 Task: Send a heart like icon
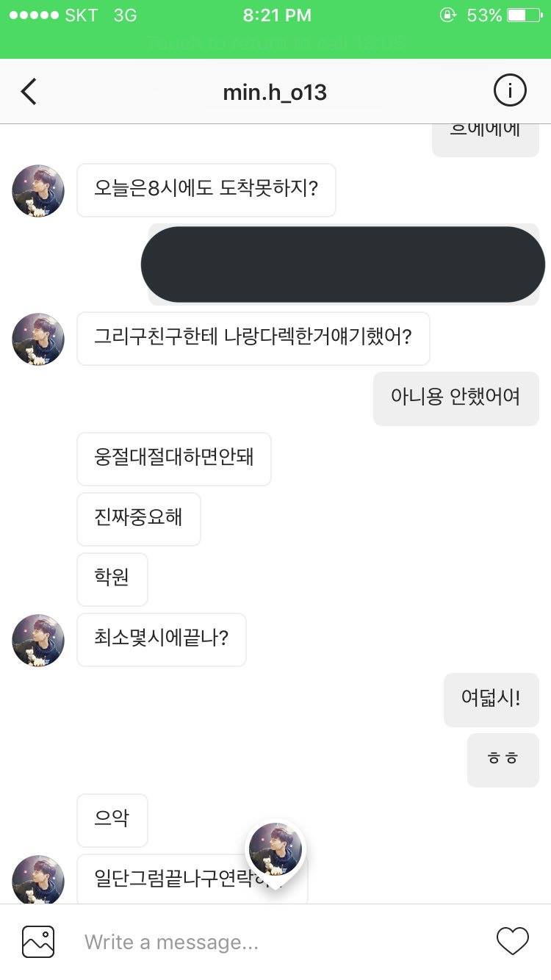click(512, 941)
